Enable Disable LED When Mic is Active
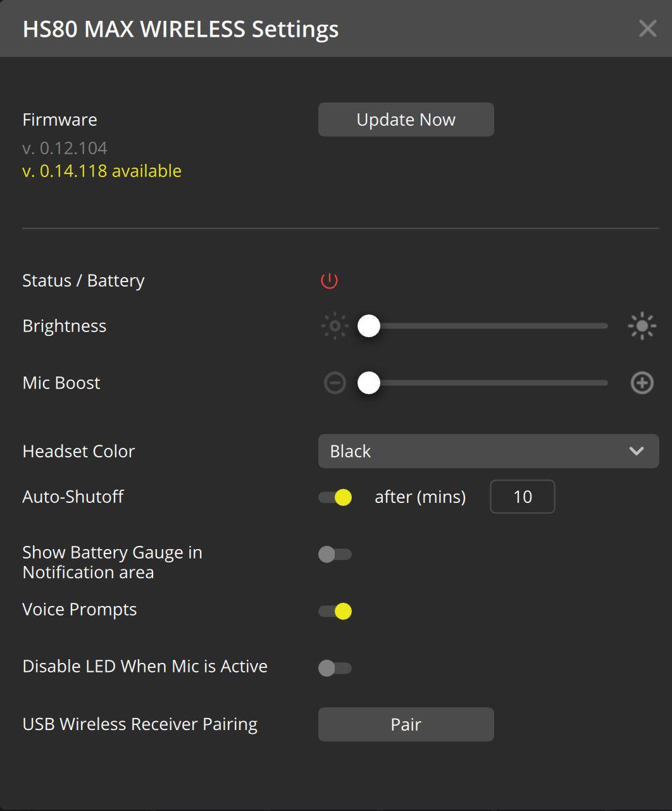672x811 pixels. [x=335, y=668]
